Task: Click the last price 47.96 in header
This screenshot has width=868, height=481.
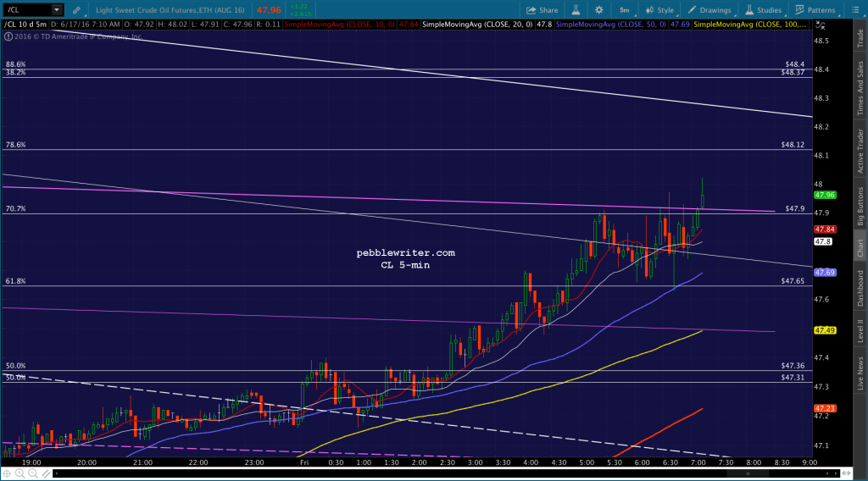Action: tap(269, 10)
